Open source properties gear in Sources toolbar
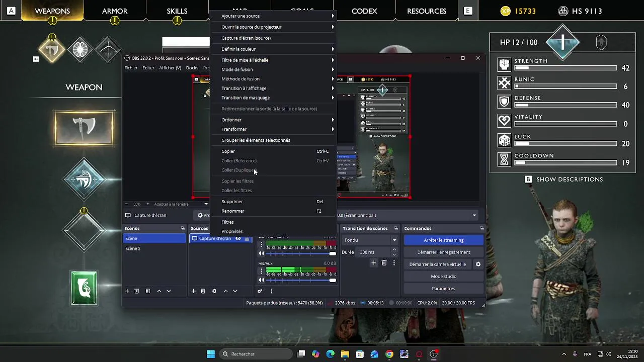 [x=214, y=291]
